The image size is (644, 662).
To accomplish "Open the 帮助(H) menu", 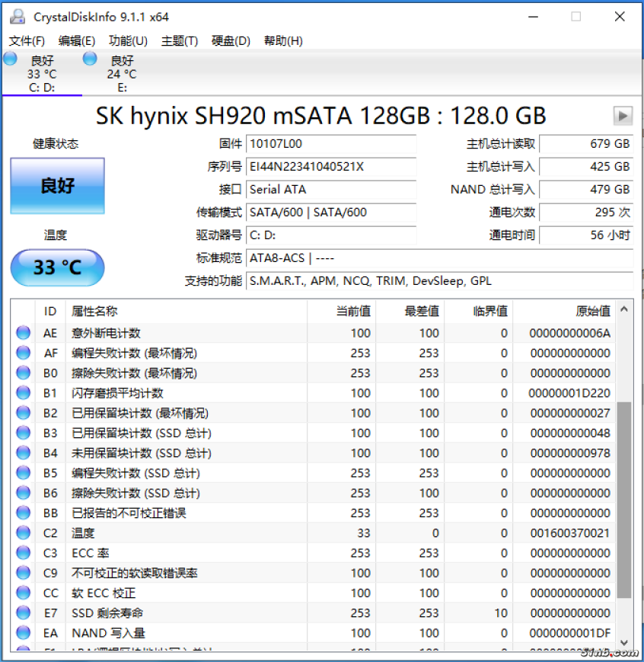I will pos(283,41).
